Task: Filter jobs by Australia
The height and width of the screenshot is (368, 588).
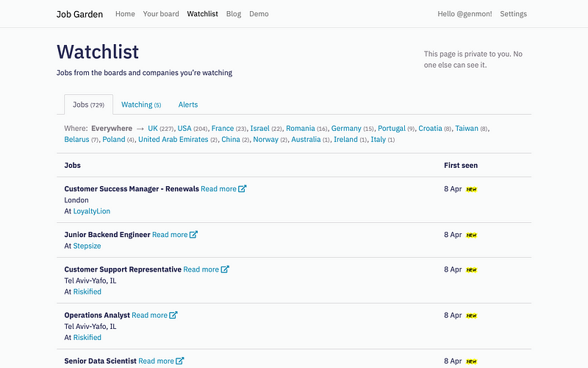Action: tap(306, 139)
